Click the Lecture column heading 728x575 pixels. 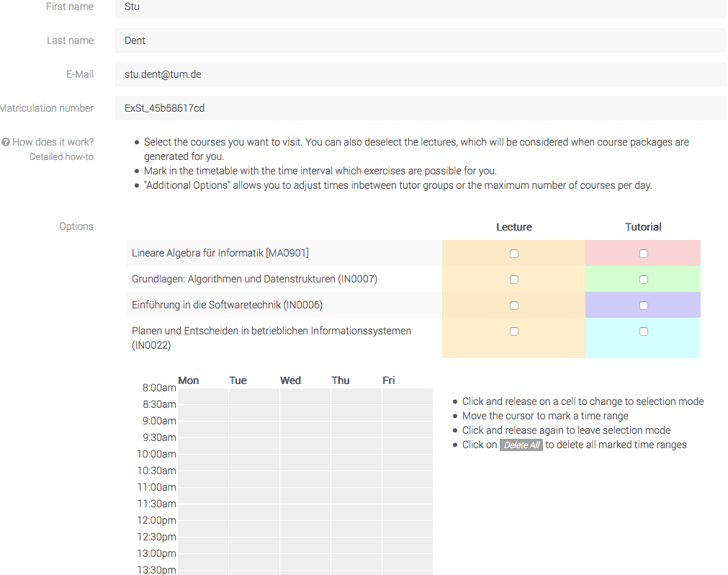coord(514,227)
